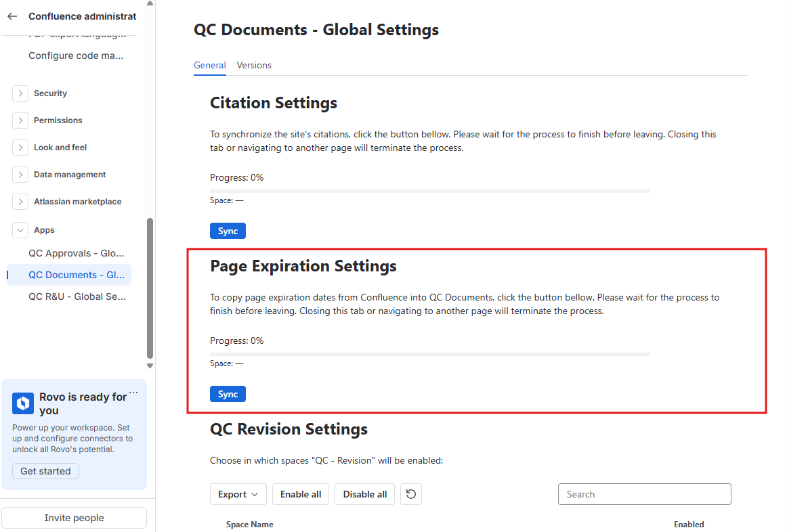Viewport: 787px width, 532px height.
Task: Disable all spaces for QC Revision
Action: pyautogui.click(x=365, y=494)
